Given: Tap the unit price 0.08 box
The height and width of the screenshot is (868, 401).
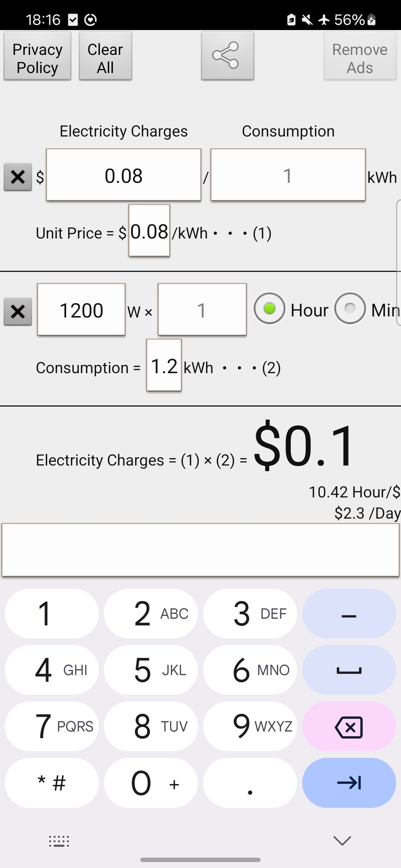Looking at the screenshot, I should (x=149, y=231).
